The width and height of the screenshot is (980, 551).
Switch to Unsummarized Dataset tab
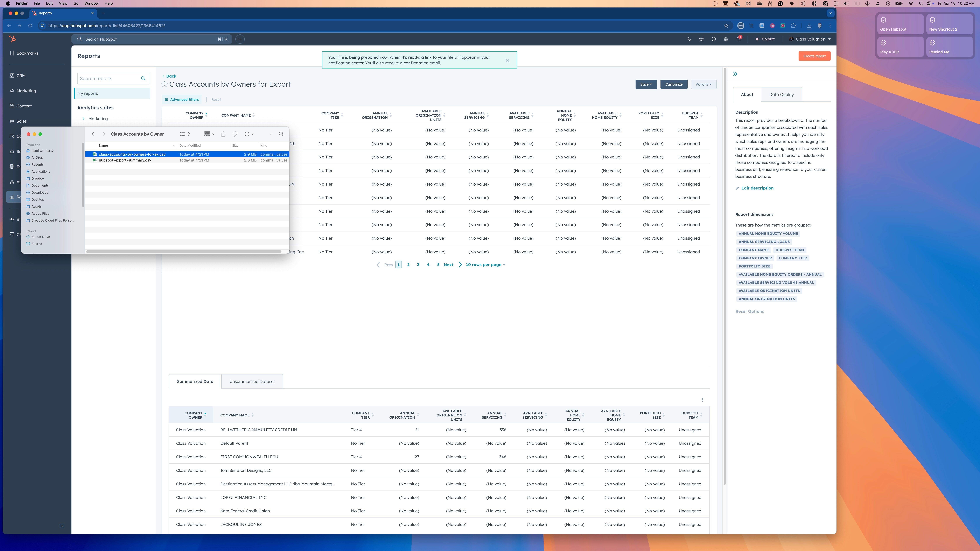[252, 381]
